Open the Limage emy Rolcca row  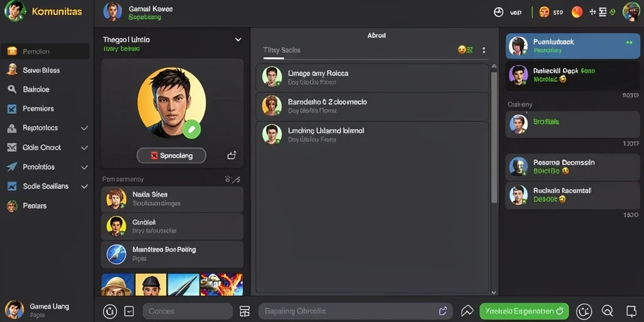[x=372, y=77]
